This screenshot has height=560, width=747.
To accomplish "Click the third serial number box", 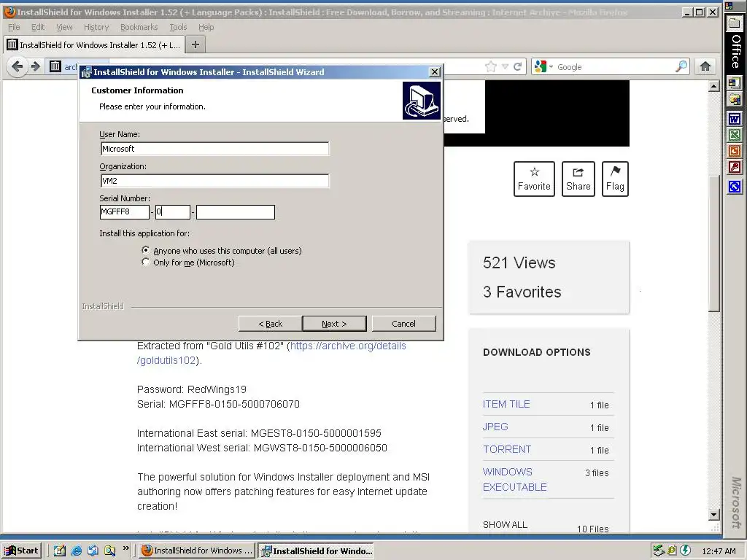I will (236, 212).
